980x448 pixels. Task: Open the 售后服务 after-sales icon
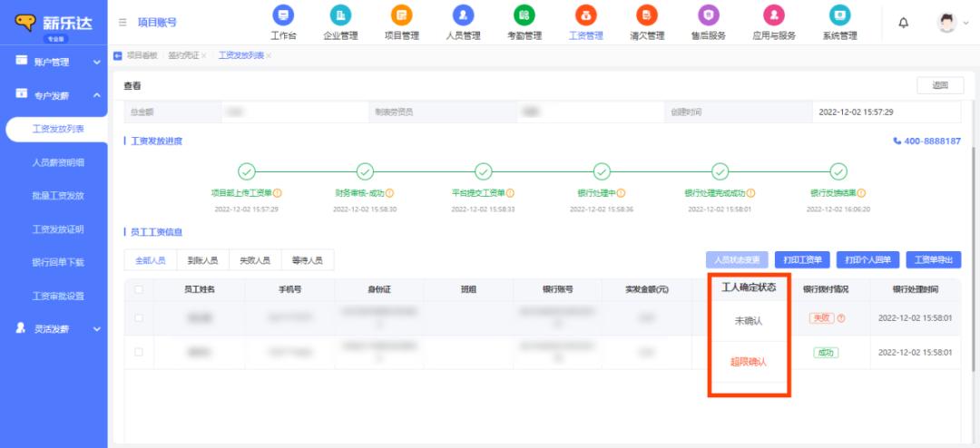click(x=708, y=15)
